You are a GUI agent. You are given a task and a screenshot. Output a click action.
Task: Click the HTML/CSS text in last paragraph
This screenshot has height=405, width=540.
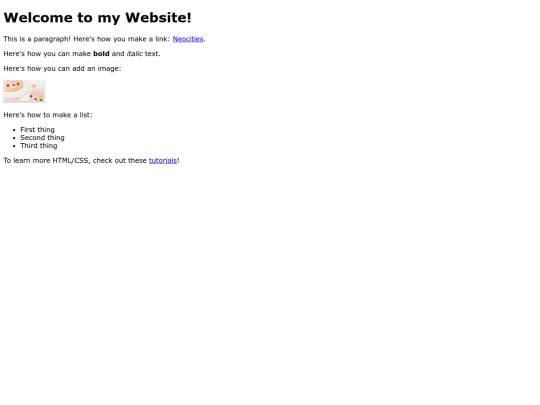pyautogui.click(x=71, y=160)
